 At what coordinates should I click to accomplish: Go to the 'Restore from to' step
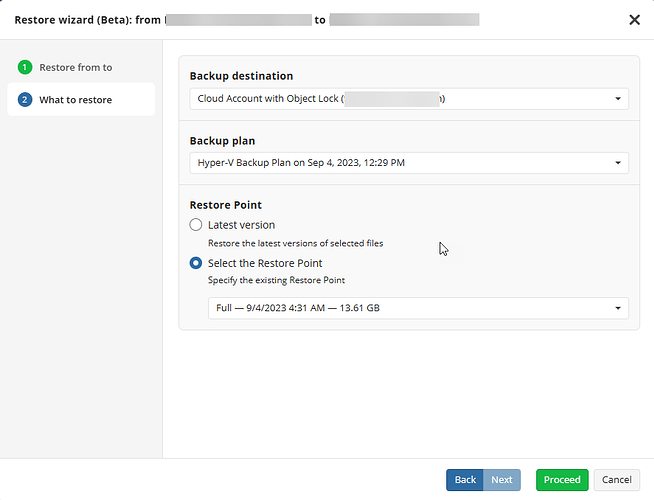click(x=76, y=67)
